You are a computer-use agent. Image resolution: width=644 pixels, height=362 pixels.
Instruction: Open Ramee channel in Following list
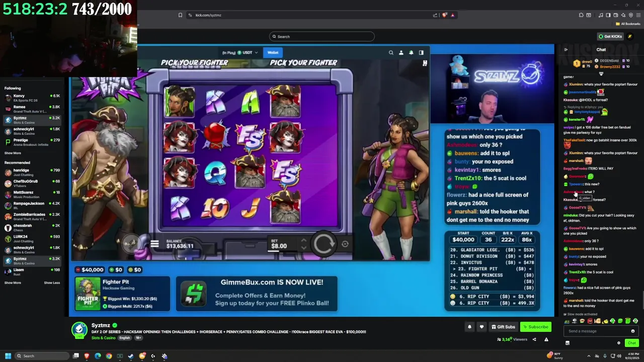coord(32,109)
